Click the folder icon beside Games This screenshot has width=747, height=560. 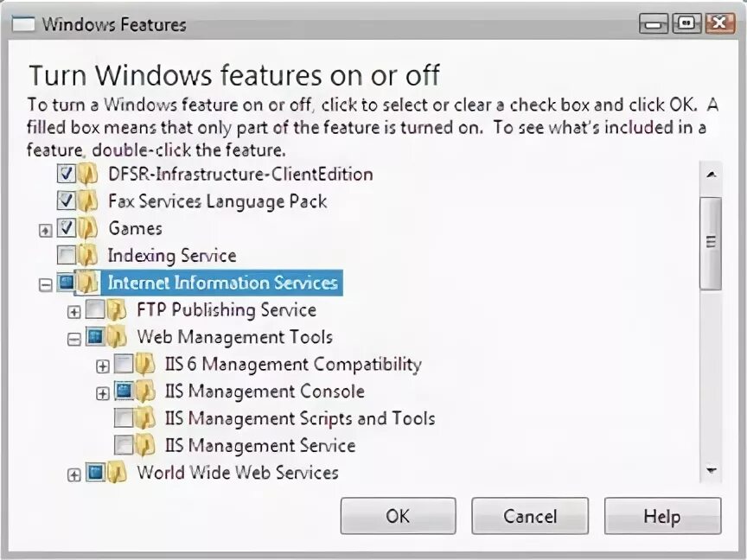[88, 229]
